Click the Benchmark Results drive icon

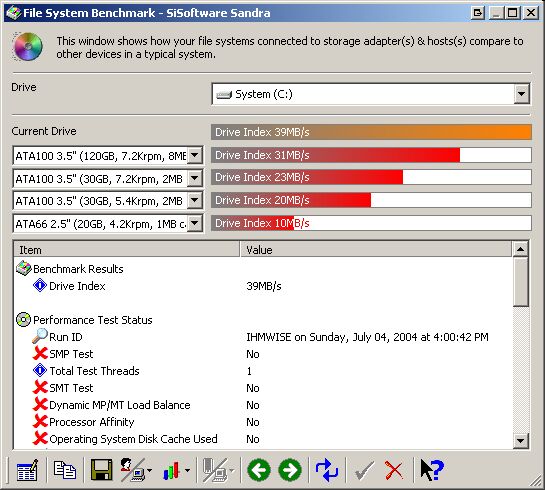(24, 268)
